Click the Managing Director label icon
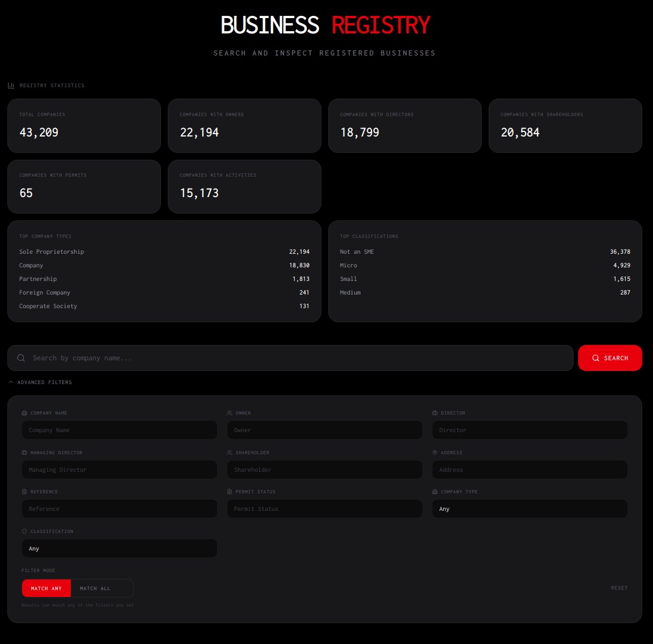This screenshot has width=653, height=644. pyautogui.click(x=24, y=453)
